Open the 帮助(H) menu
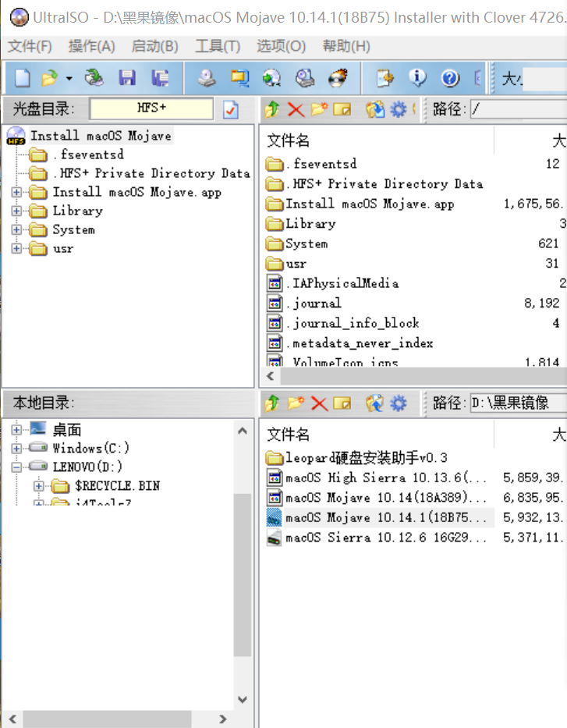The width and height of the screenshot is (567, 728). point(346,46)
